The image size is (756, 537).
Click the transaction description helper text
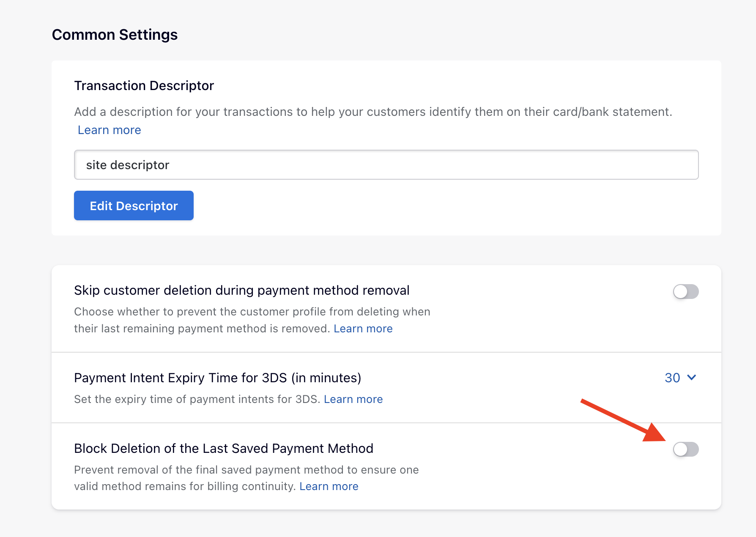point(373,112)
